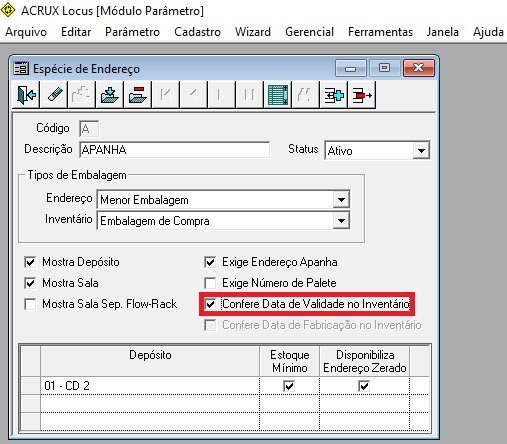Go to previous record toolbar arrow
The image size is (507, 444).
194,95
